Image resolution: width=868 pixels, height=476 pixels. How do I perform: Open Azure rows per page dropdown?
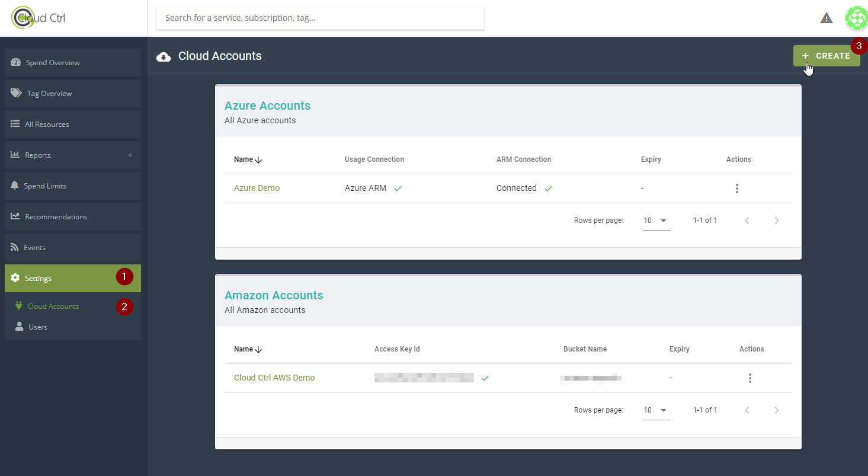656,221
